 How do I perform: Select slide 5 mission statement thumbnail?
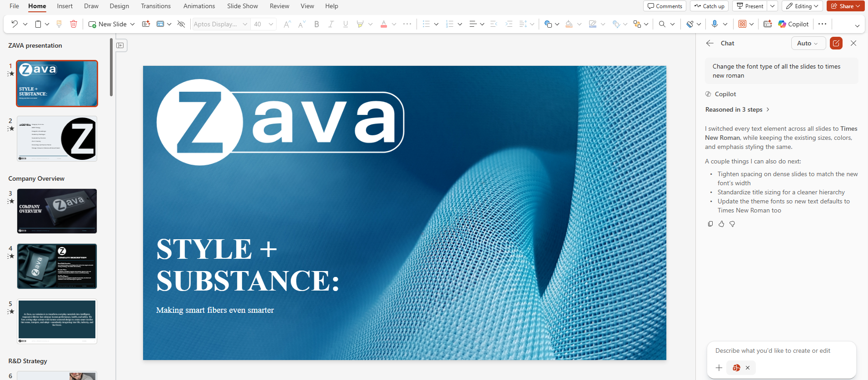point(57,321)
